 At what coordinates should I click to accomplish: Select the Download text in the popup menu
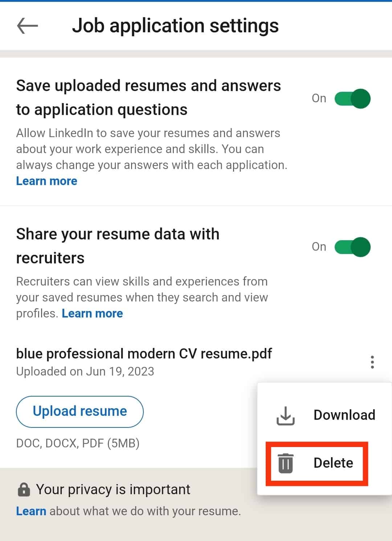(x=344, y=415)
